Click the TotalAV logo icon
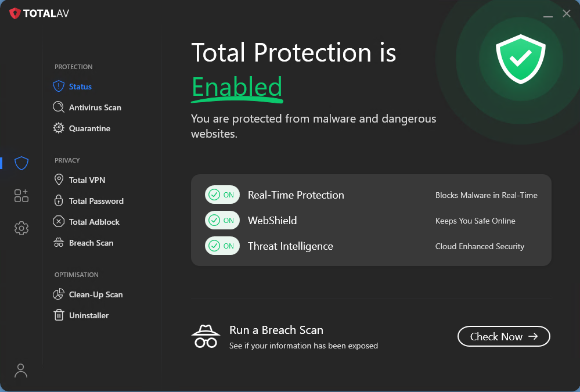The image size is (580, 392). point(15,13)
